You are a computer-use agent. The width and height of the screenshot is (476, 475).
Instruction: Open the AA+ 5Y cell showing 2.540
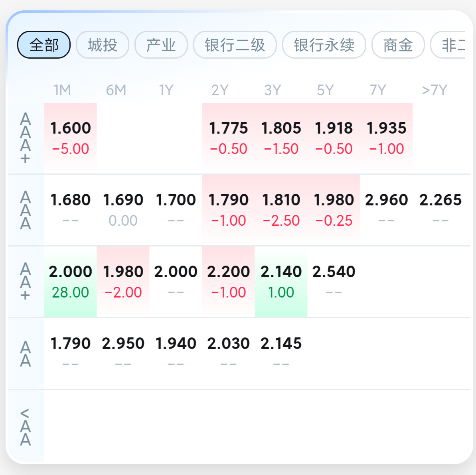tap(334, 282)
